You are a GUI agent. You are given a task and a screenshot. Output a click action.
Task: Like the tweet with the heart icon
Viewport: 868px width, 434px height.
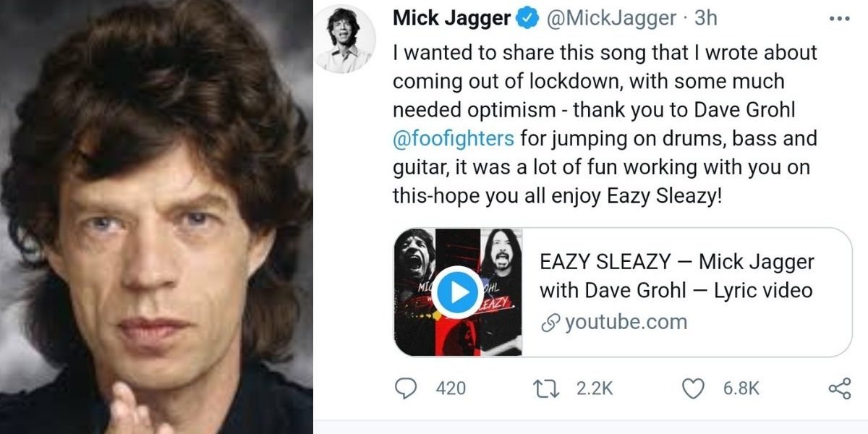[694, 388]
